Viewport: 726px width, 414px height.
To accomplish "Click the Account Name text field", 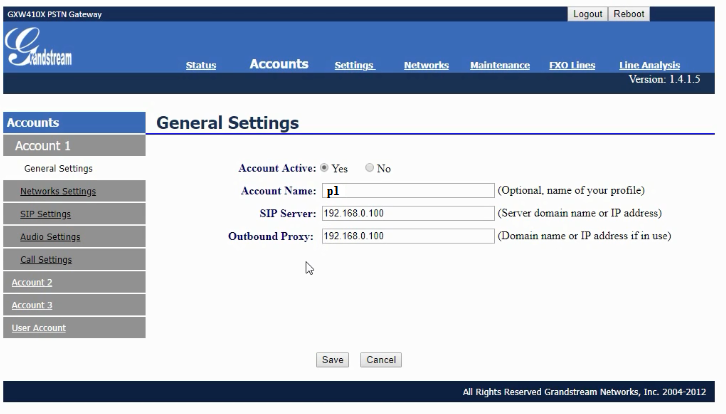I will 407,191.
